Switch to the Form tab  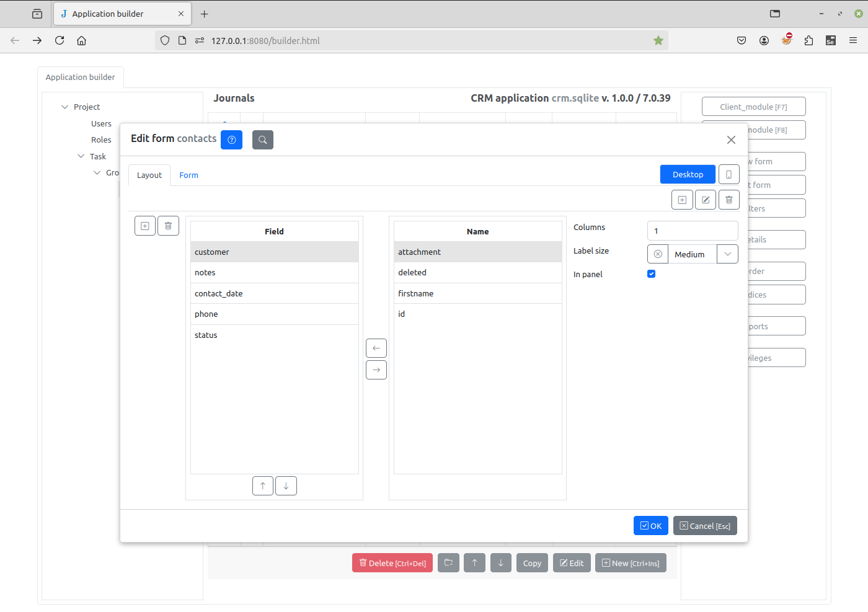coord(188,175)
